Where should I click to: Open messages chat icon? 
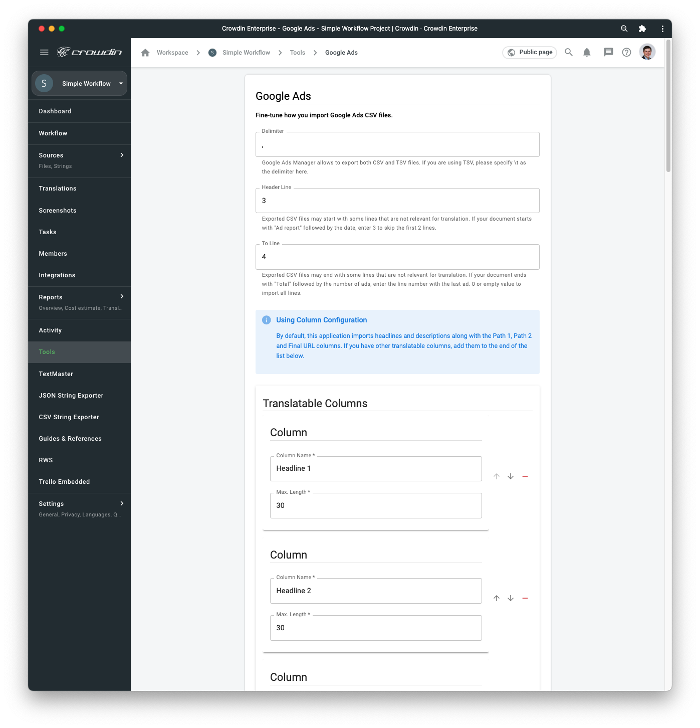[608, 52]
